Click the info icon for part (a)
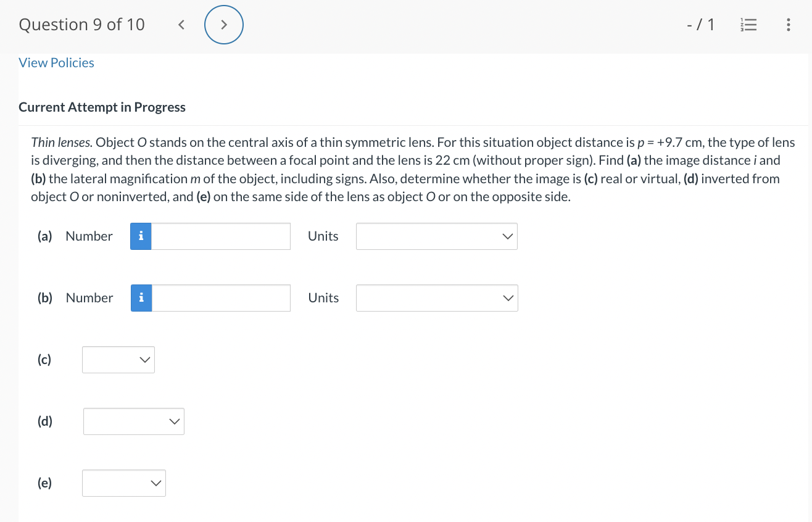 coord(141,236)
